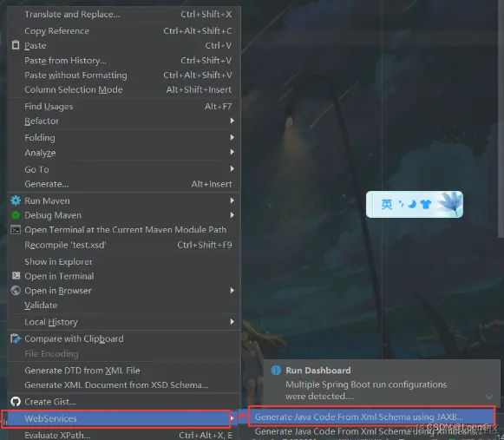Click the Open in Terminal icon
Screen dimensions: 504x440
click(16, 276)
